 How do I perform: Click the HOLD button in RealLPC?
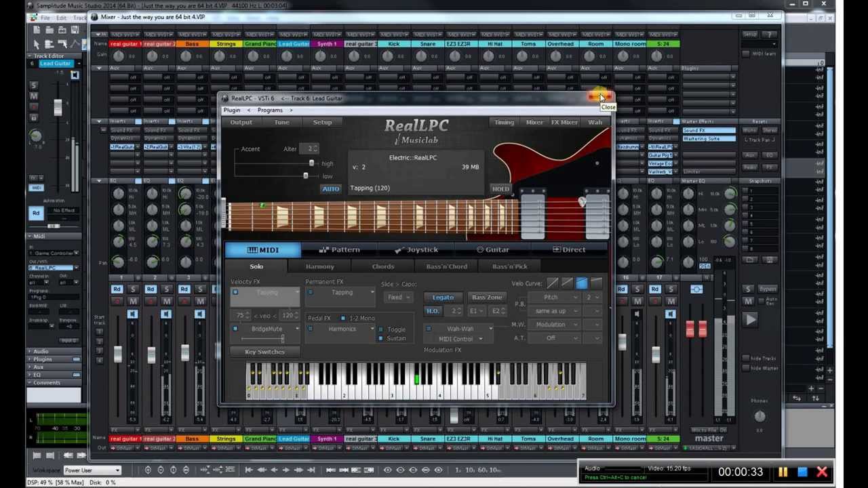click(x=500, y=189)
